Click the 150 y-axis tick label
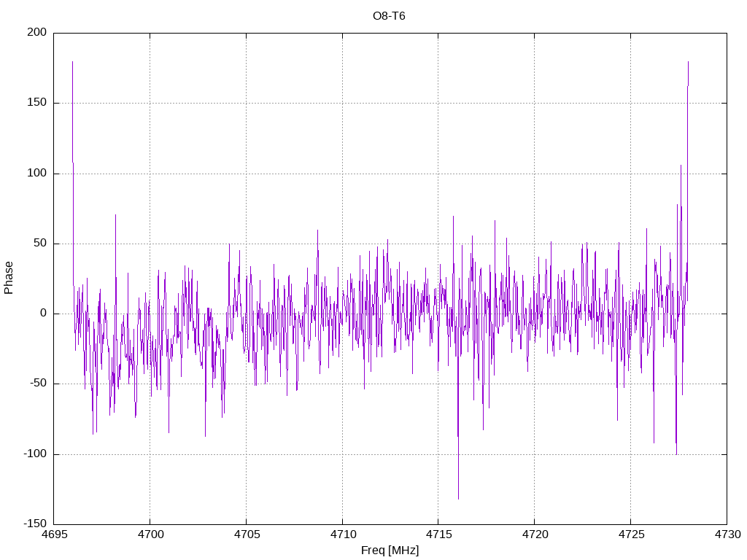 pyautogui.click(x=37, y=102)
